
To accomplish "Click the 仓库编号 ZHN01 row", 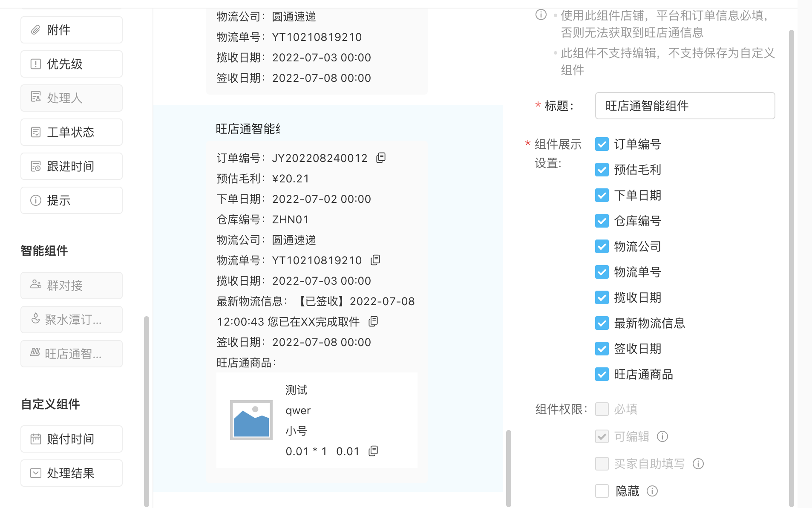I will click(x=262, y=219).
